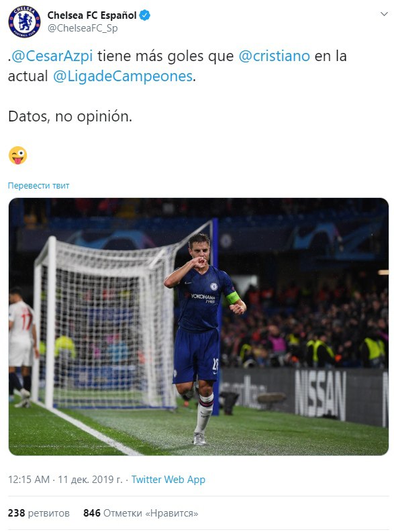Open the tweet options chevron menu
The height and width of the screenshot is (532, 394).
coord(384,14)
